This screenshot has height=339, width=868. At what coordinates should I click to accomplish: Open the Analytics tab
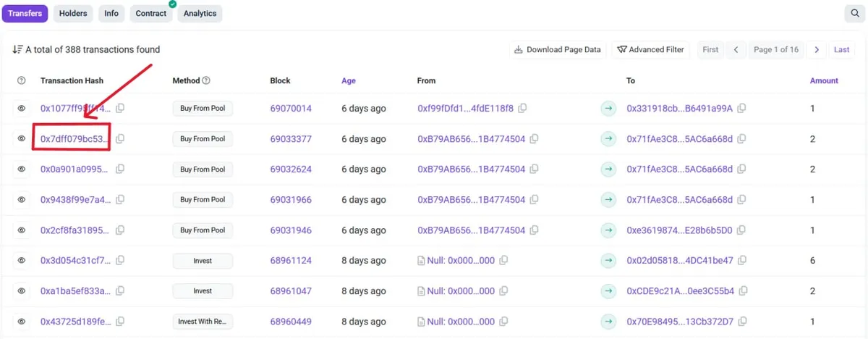coord(200,13)
